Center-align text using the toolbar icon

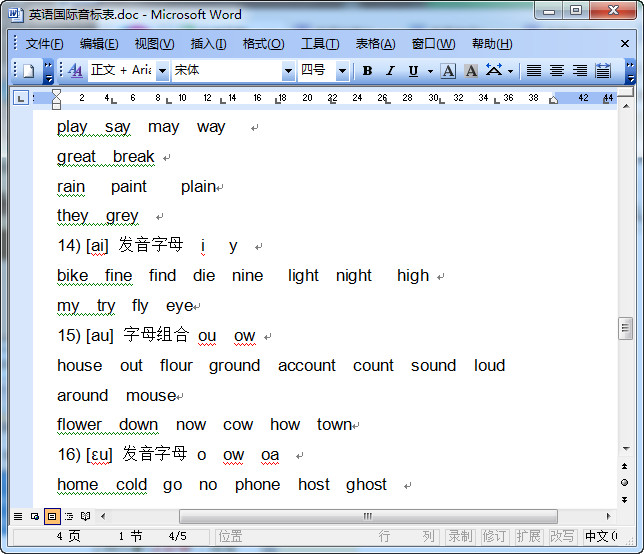[557, 71]
